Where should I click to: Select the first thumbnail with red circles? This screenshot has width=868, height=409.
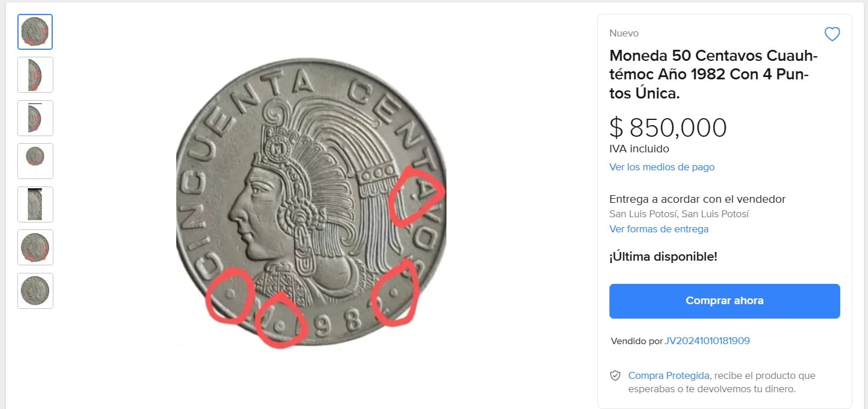[x=35, y=32]
